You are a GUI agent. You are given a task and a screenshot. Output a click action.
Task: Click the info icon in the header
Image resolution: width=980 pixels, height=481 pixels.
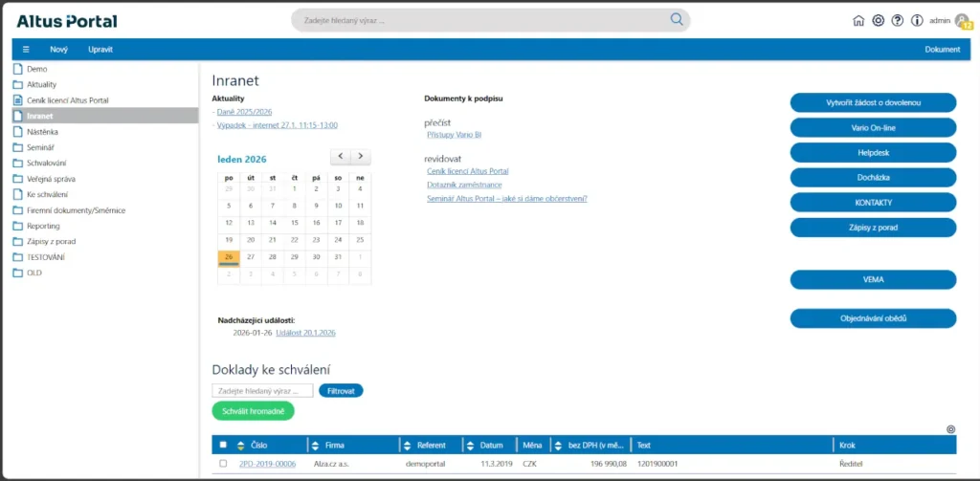[916, 21]
